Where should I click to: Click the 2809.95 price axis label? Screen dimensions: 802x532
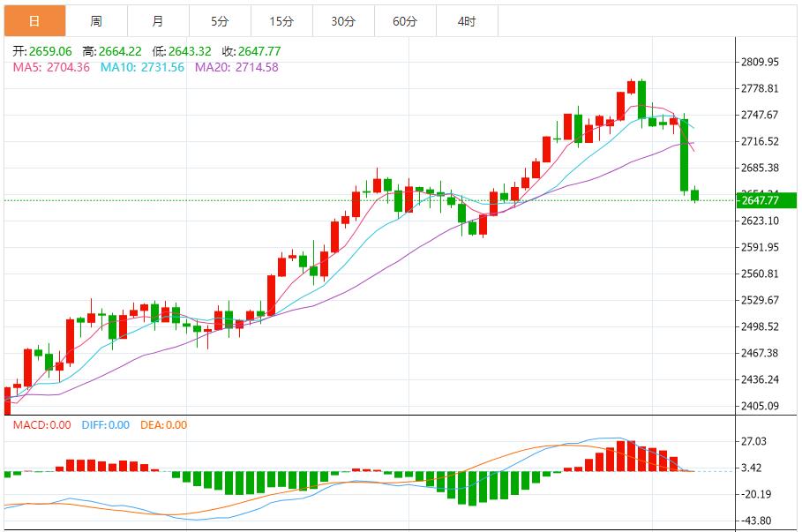tap(760, 62)
